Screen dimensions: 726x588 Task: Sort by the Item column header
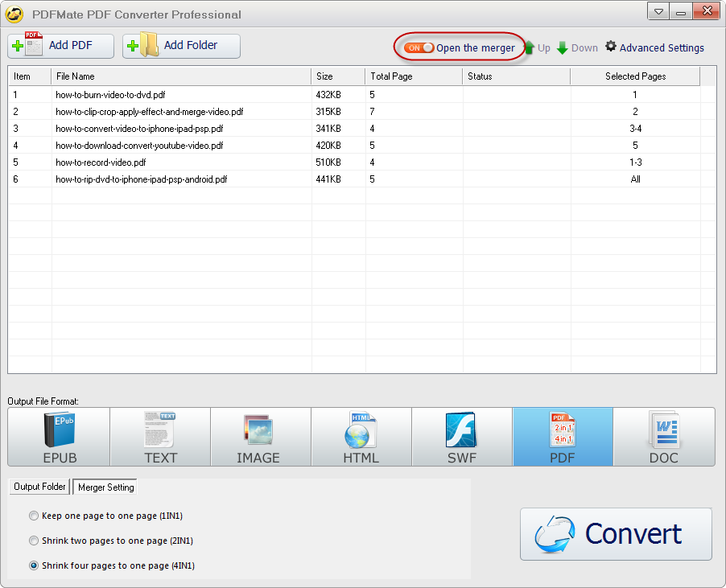tap(30, 76)
